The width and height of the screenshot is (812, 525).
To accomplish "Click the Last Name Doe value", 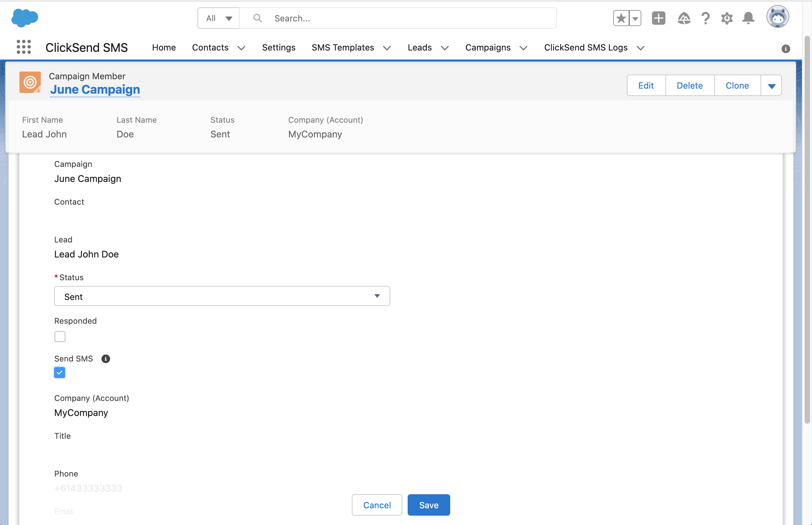I will (x=125, y=134).
